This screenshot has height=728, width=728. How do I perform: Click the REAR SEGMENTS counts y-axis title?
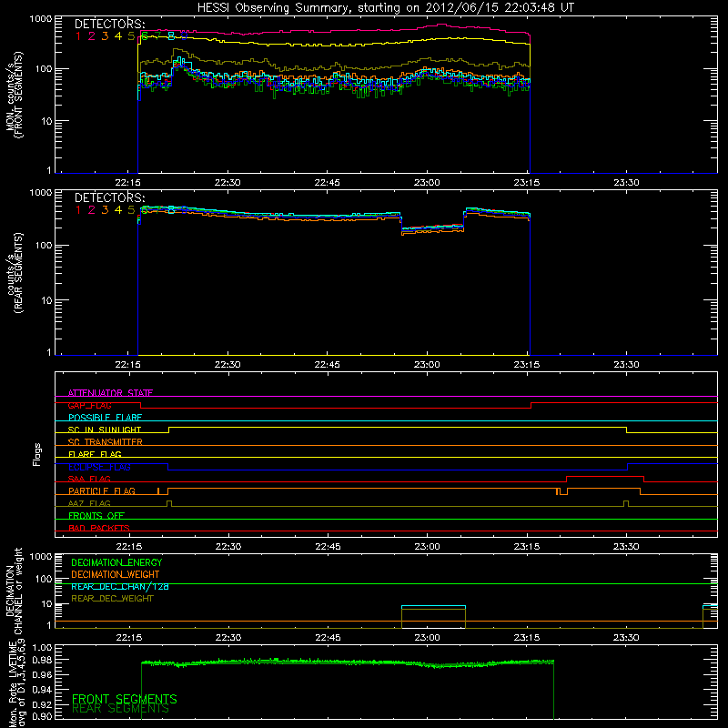15,273
